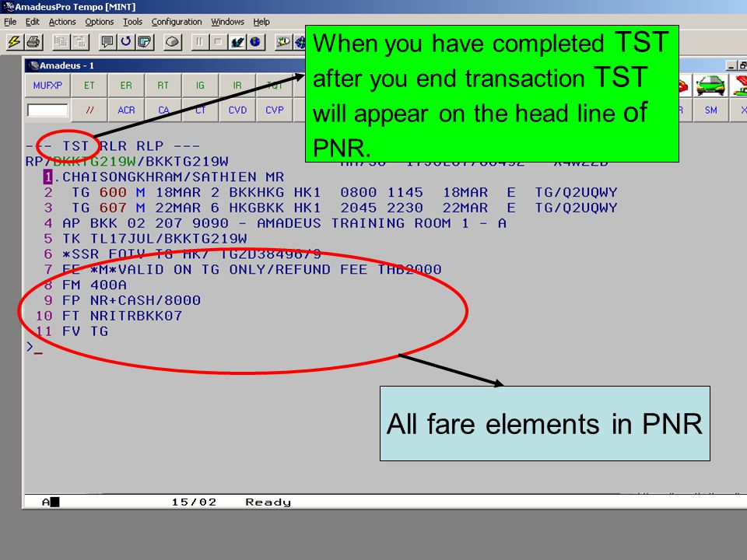
Task: Click the dark pen signature icon
Action: [237, 42]
